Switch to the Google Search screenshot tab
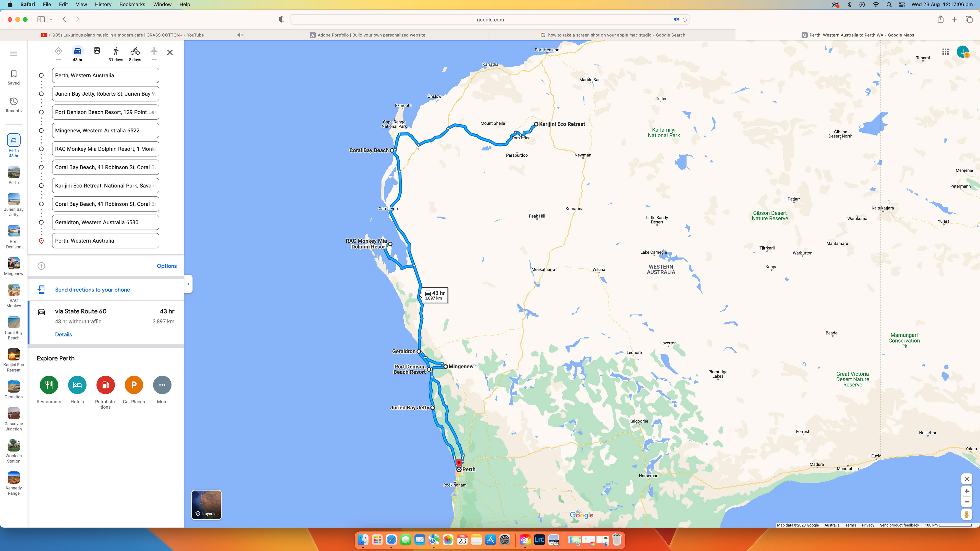This screenshot has height=551, width=980. (x=612, y=35)
